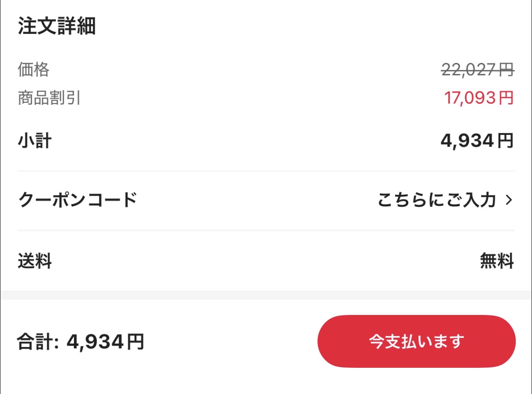Expand coupon code entry via chevron arrow
Viewport: 532px width, 394px height.
click(x=509, y=200)
